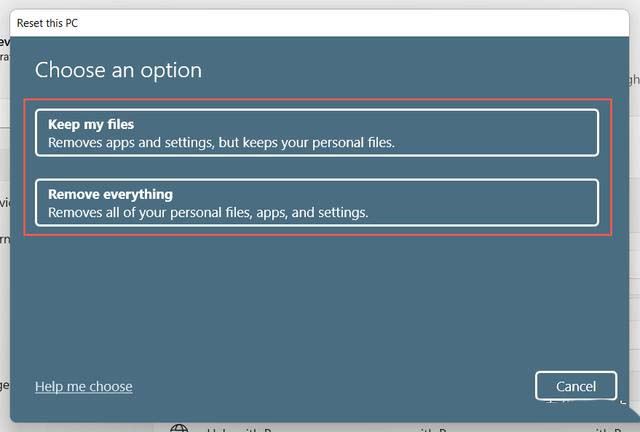The image size is (640, 432).
Task: Click the word 'Reset' in the window title
Action: pyautogui.click(x=33, y=21)
